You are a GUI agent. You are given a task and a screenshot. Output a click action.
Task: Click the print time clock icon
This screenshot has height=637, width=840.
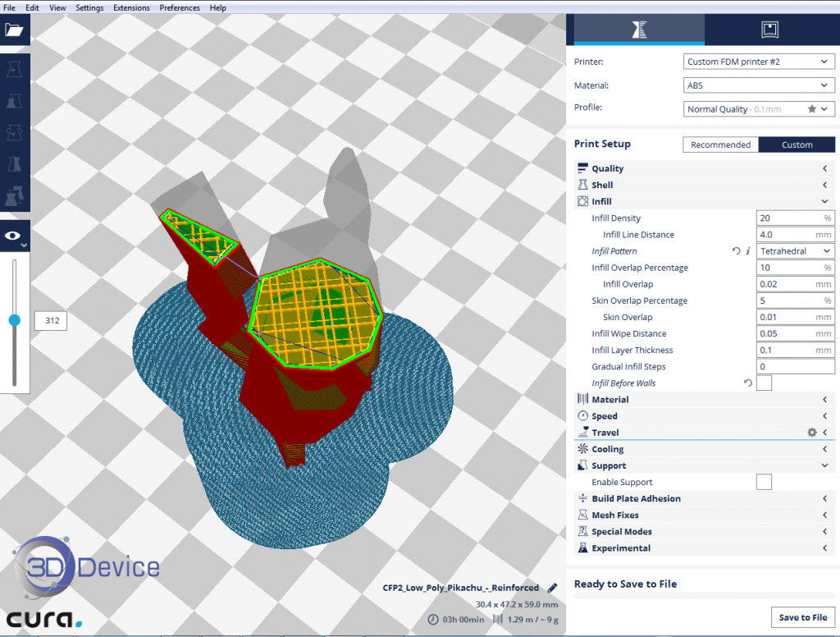point(433,619)
